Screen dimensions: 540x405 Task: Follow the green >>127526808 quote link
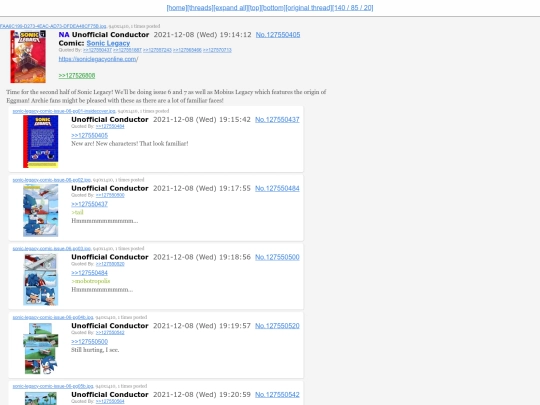click(x=77, y=75)
